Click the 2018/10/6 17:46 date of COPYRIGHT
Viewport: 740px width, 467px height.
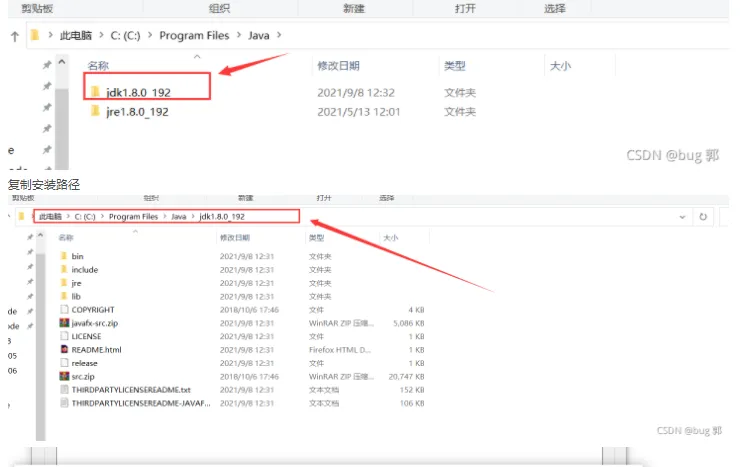[249, 310]
